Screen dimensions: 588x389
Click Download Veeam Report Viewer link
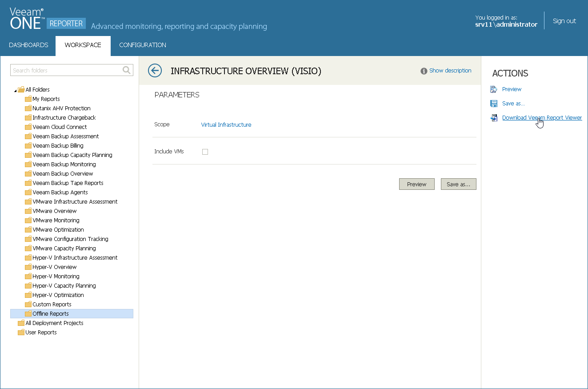click(542, 118)
